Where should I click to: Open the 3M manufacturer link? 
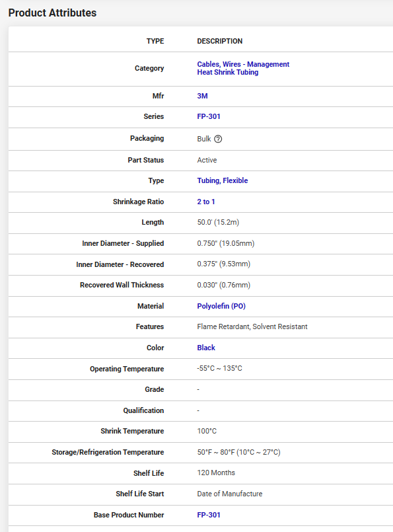(202, 96)
